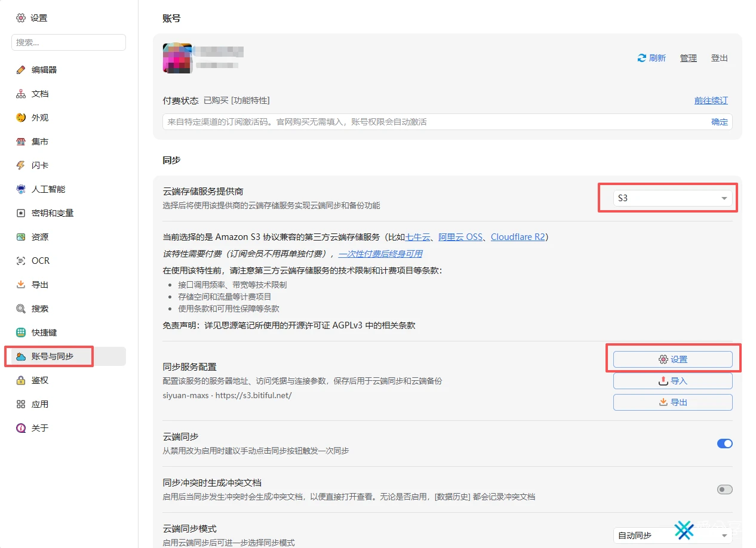Open the 编辑器 settings section
The image size is (756, 548).
point(69,70)
